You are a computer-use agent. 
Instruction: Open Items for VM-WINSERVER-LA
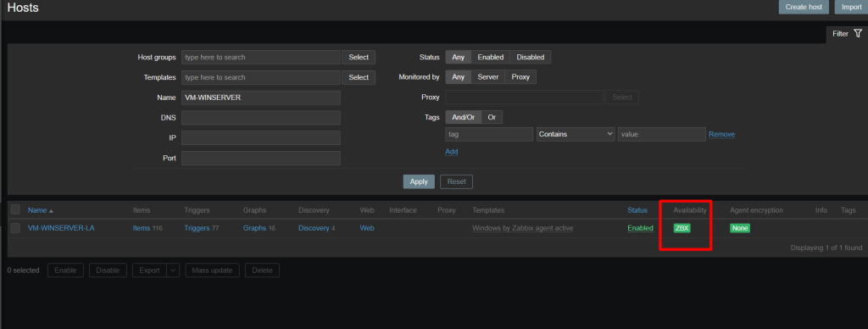[x=142, y=228]
